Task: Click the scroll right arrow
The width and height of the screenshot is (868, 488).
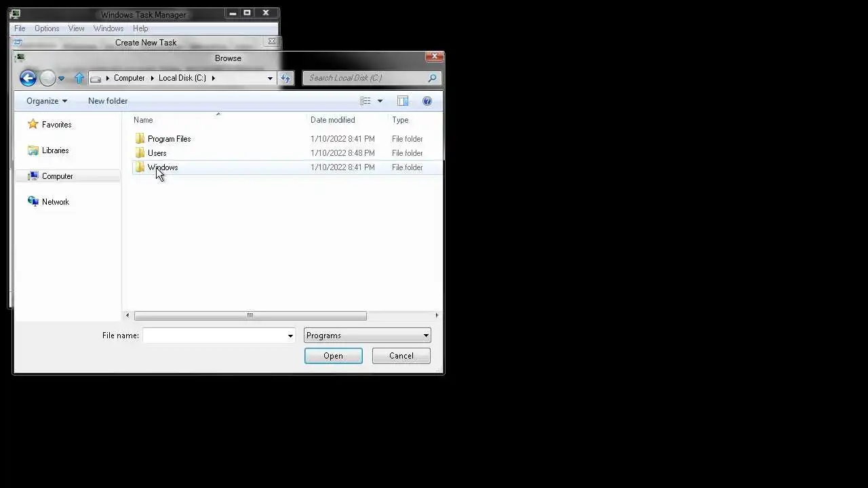Action: [437, 315]
